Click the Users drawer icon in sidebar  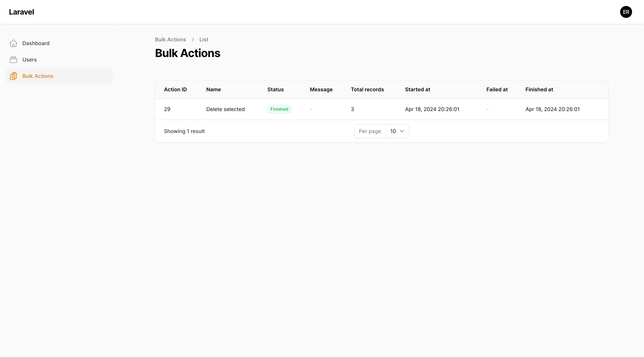point(13,59)
